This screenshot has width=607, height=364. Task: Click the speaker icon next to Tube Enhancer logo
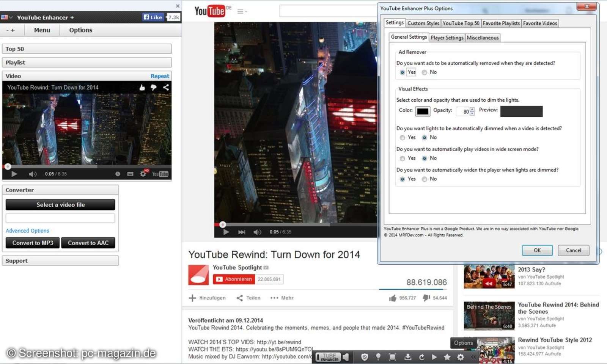[x=345, y=357]
